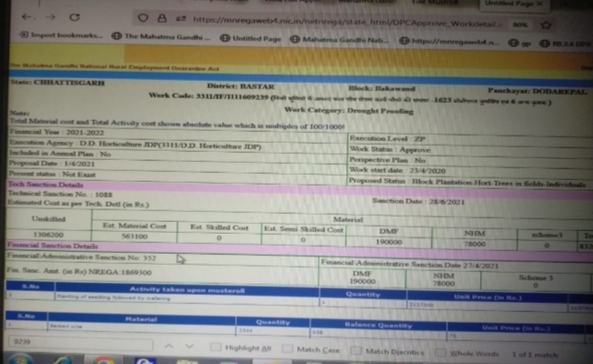Click the Chrome icon in taskbar
Viewport: 593px width, 364px height.
point(104,361)
